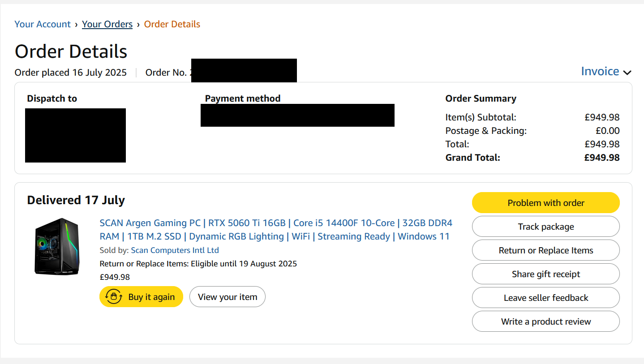Click the Buy it again button
This screenshot has width=644, height=364.
[141, 296]
